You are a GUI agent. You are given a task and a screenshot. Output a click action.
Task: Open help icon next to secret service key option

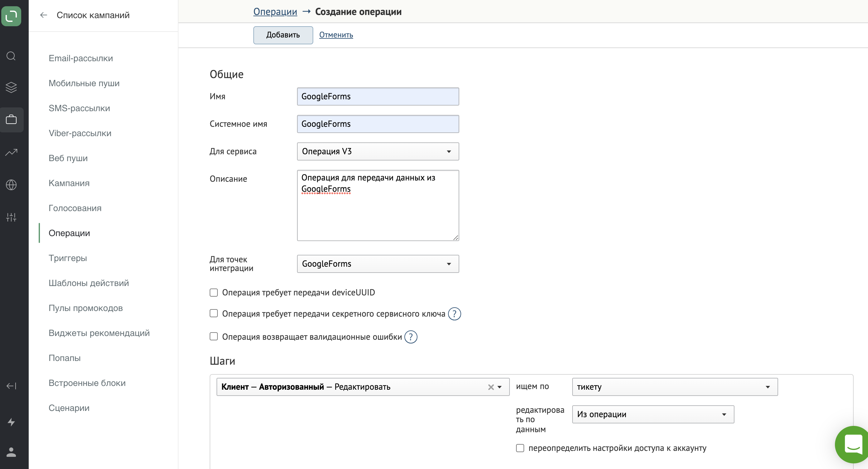coord(454,314)
